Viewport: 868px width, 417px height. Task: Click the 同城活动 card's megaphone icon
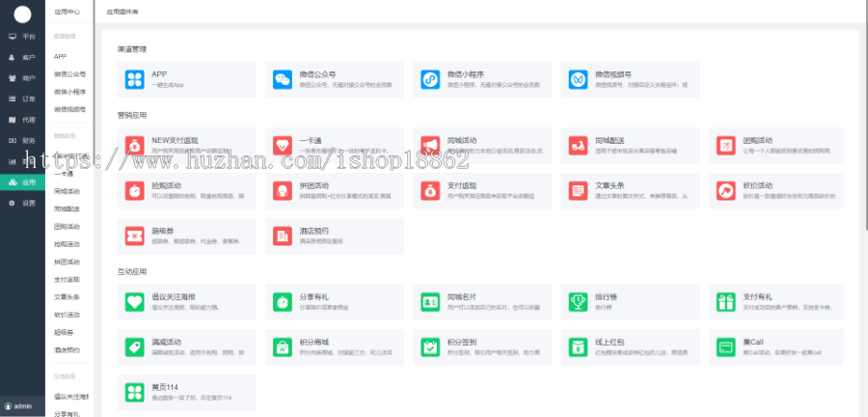(x=430, y=146)
